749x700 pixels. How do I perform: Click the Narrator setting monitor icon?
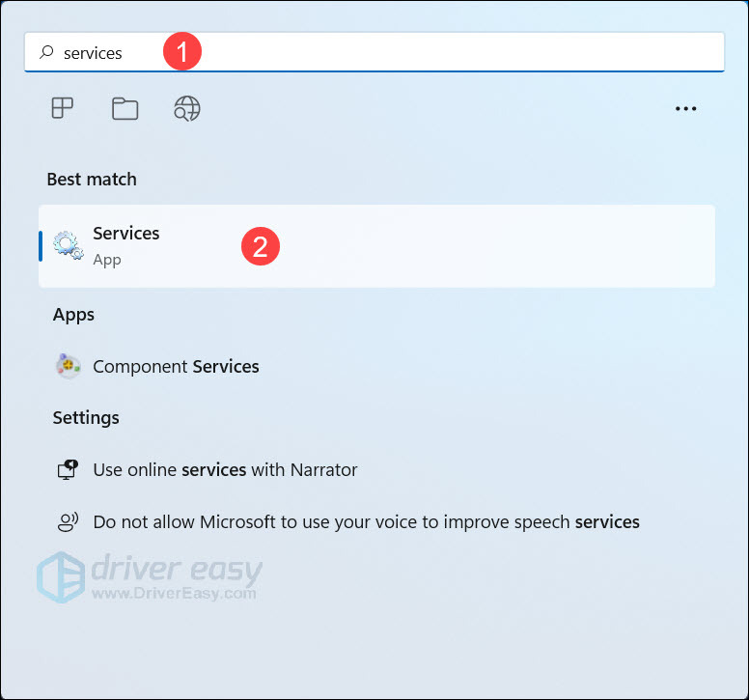click(68, 470)
